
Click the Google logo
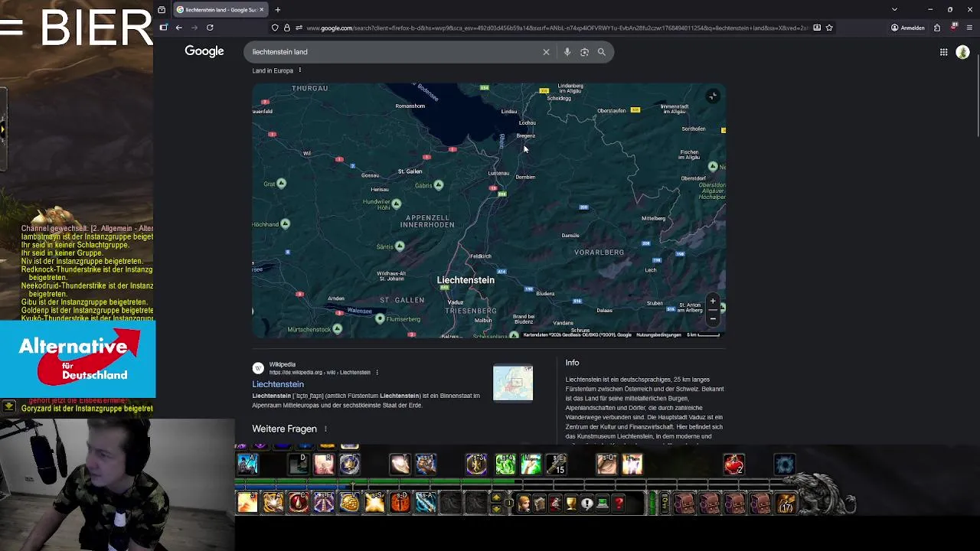coord(204,51)
